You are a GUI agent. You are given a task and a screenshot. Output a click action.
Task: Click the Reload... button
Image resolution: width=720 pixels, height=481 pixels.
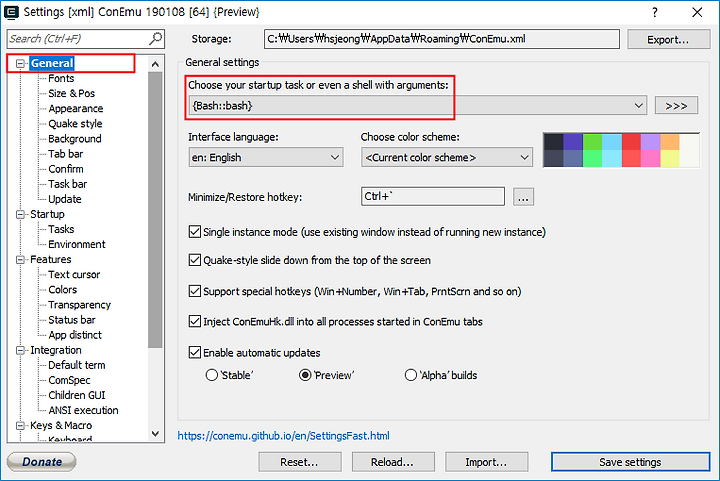tap(393, 462)
